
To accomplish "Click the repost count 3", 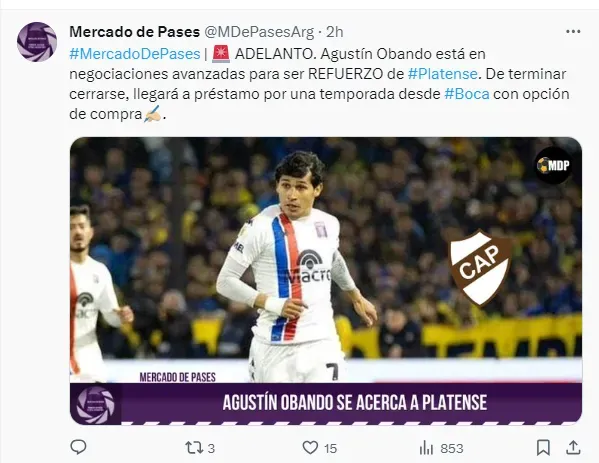I will tap(211, 448).
